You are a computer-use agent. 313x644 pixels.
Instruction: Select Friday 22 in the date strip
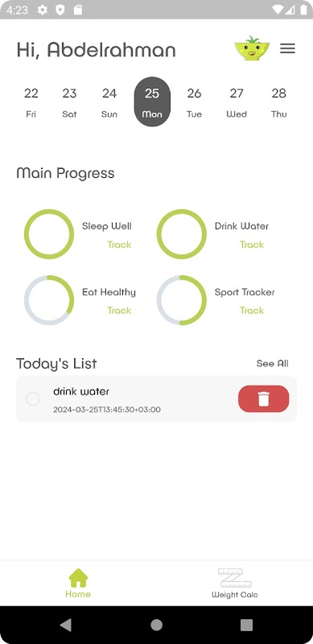(31, 102)
